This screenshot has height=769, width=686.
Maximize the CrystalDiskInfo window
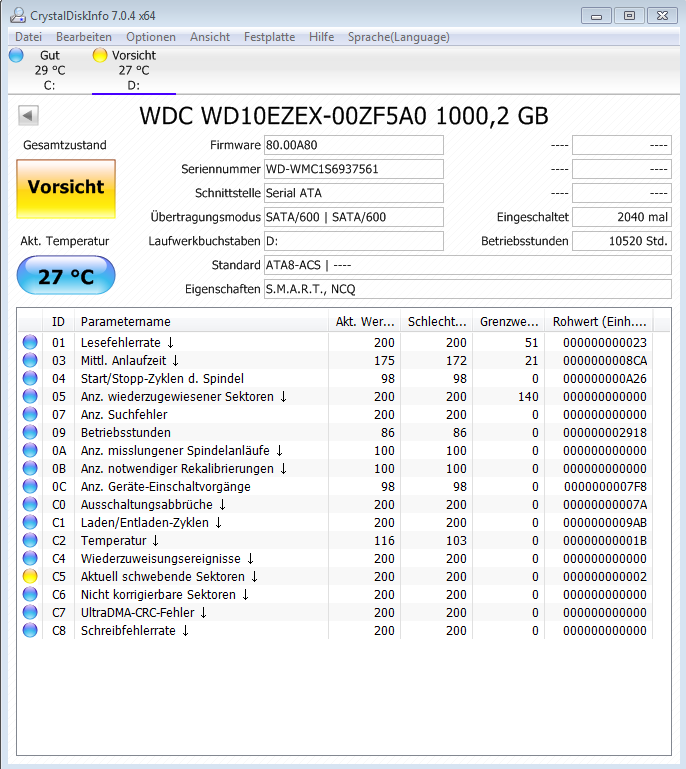(x=629, y=16)
